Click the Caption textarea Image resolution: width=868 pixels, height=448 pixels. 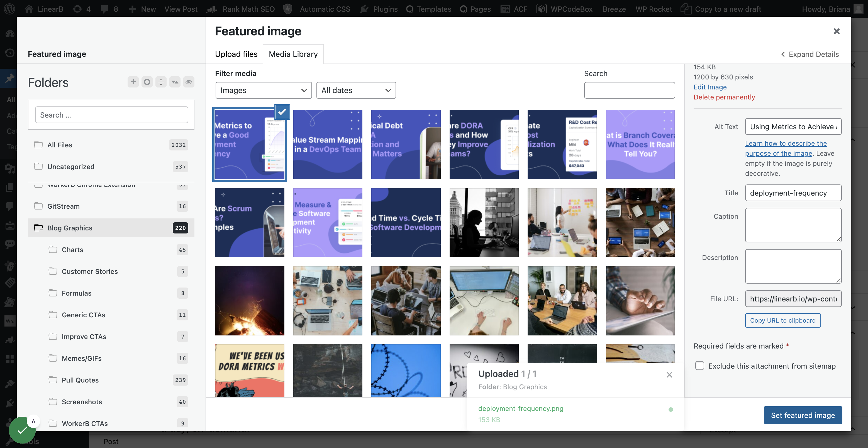click(x=793, y=225)
